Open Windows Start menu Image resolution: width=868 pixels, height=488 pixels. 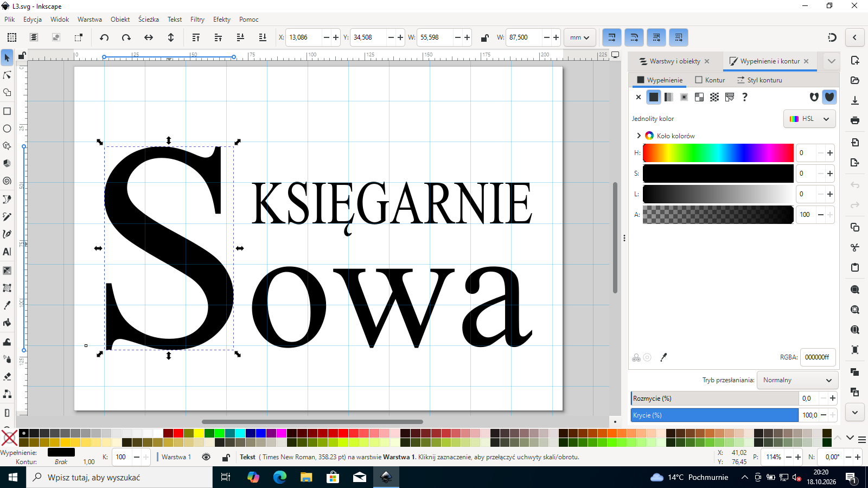tap(13, 477)
